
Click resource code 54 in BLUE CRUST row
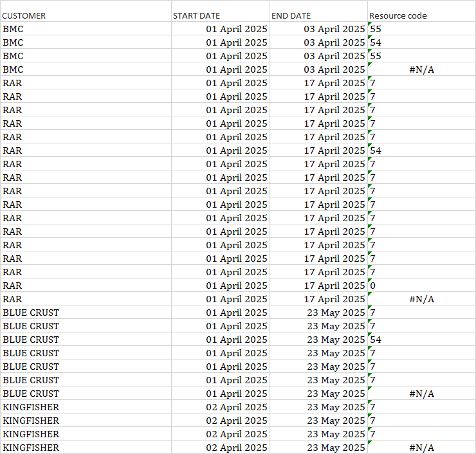422,340
